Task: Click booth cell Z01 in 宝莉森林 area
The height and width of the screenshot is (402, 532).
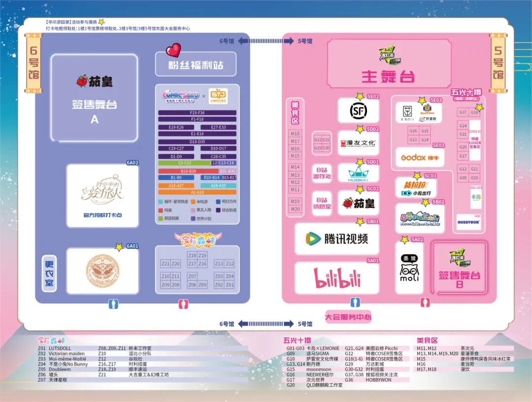Action: 230,285
